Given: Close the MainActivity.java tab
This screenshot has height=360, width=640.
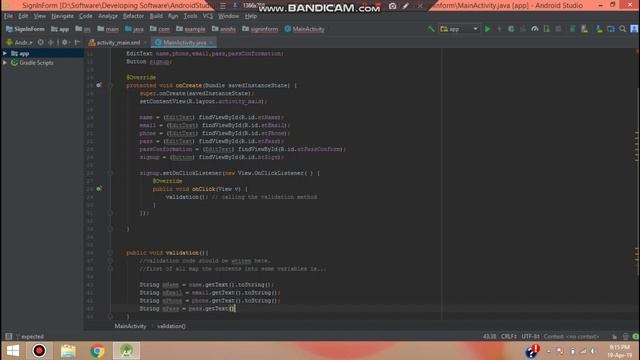Looking at the screenshot, I should pyautogui.click(x=211, y=42).
